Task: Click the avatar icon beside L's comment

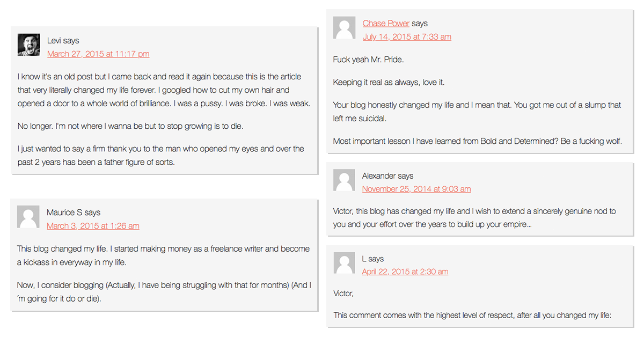Action: tap(344, 263)
